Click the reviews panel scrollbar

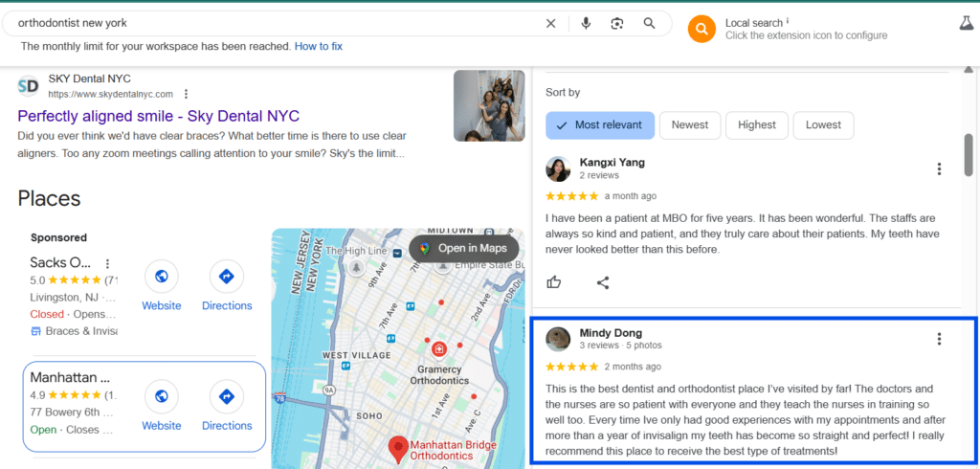pos(969,154)
